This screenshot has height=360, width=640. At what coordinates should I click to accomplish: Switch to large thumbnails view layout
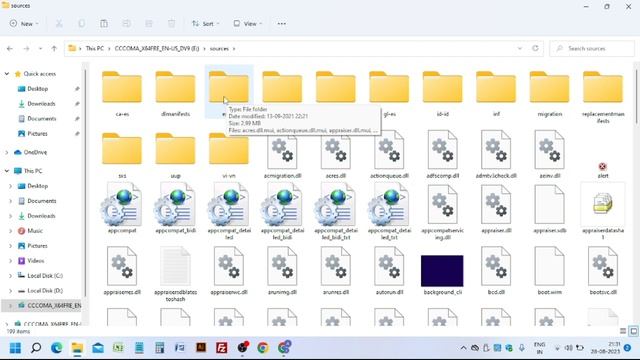pos(633,331)
